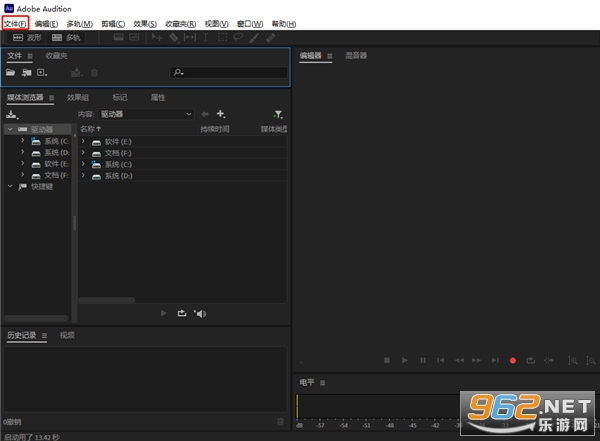Click the insert into multitrack icon
The width and height of the screenshot is (600, 441).
(77, 72)
